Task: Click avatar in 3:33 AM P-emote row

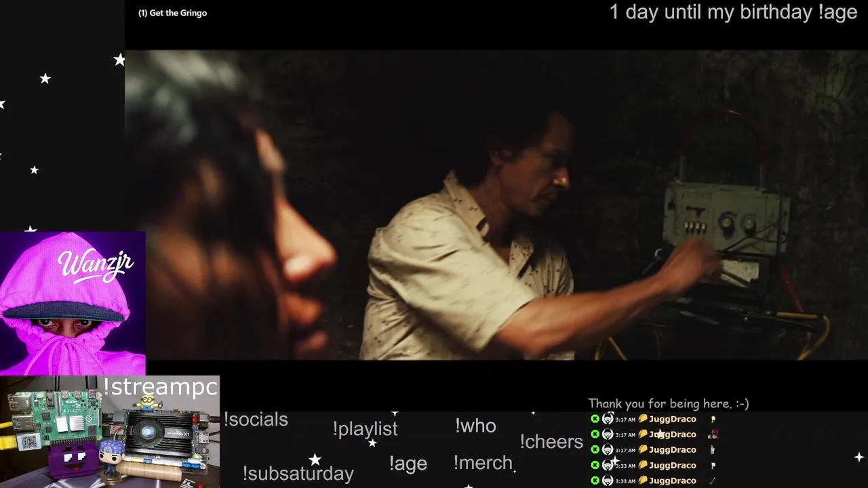Action: pyautogui.click(x=608, y=465)
